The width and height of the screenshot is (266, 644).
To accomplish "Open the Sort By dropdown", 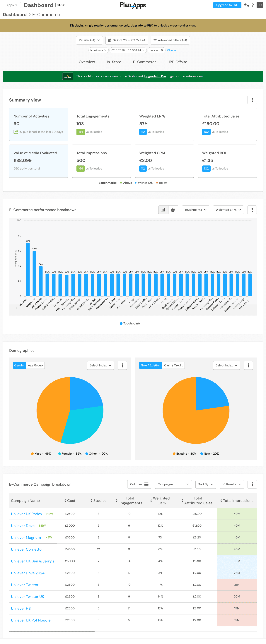I will point(206,484).
